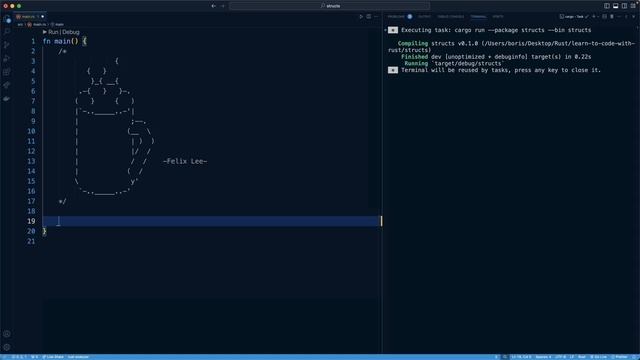Screen dimensions: 640x360
Task: Open the Search view in activity bar
Action: click(7, 32)
